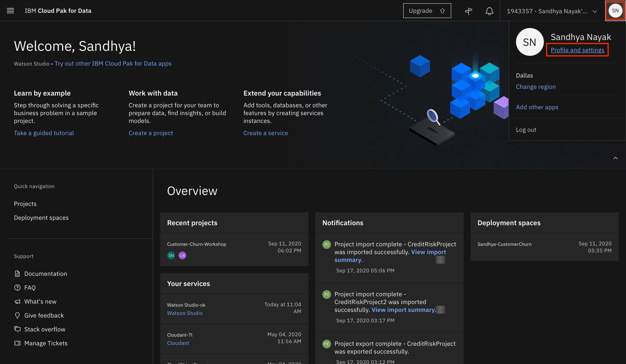626x364 pixels.
Task: Click the user avatar SN profile icon
Action: click(615, 10)
